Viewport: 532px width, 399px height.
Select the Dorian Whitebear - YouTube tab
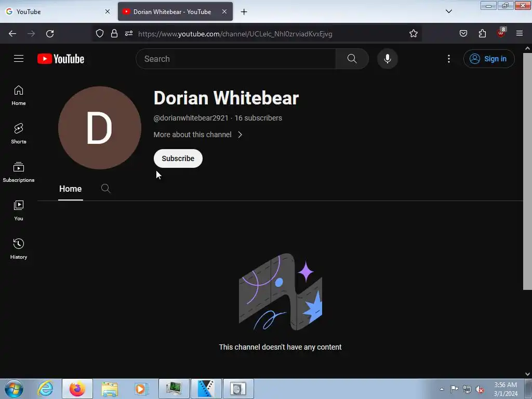(175, 11)
